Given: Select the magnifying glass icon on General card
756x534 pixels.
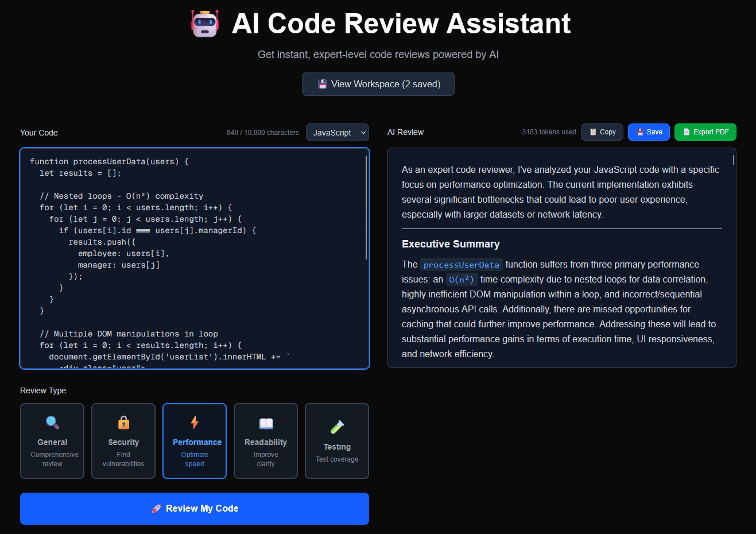Looking at the screenshot, I should click(52, 423).
